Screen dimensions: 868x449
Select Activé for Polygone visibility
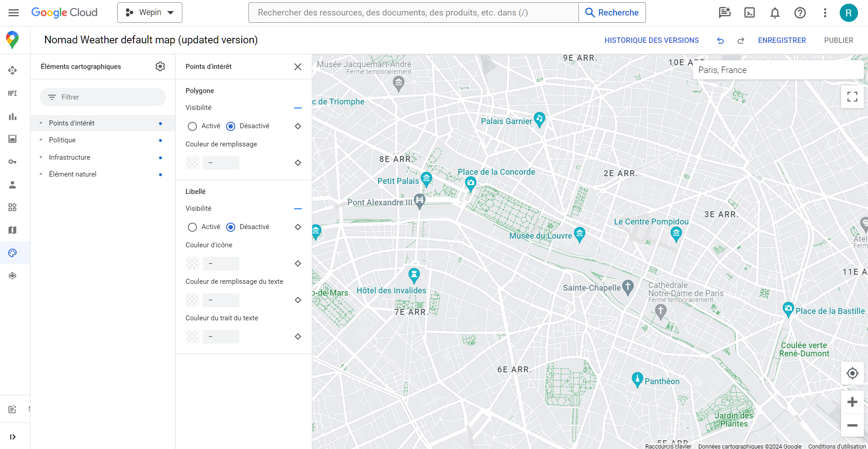coord(192,126)
